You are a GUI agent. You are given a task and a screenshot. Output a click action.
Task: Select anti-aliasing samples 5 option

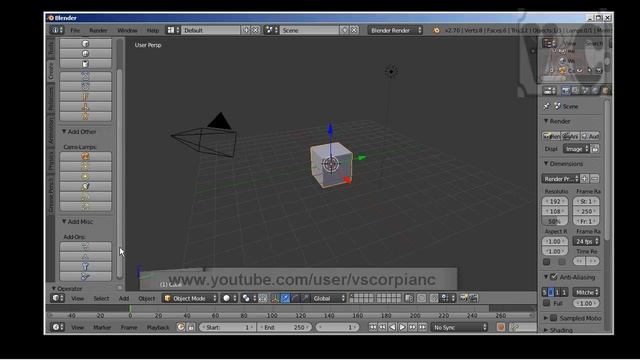coord(544,292)
